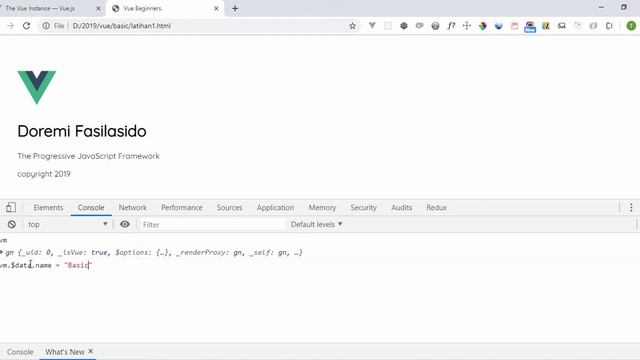The image size is (640, 360).
Task: Click the address bar URL
Action: [122, 26]
